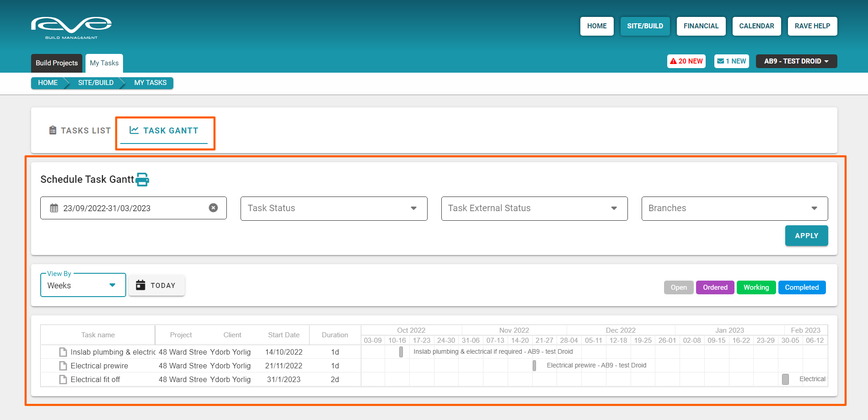Click the Completed status color label
Viewport: 868px width, 420px height.
click(x=801, y=287)
